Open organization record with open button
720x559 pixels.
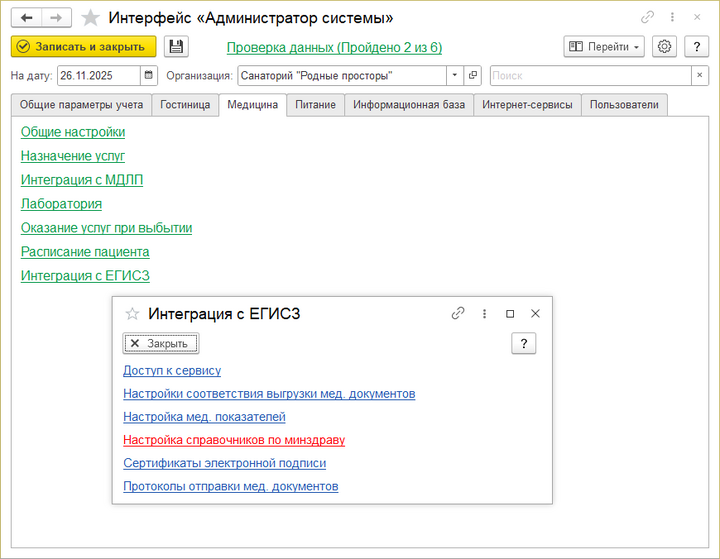[x=473, y=76]
